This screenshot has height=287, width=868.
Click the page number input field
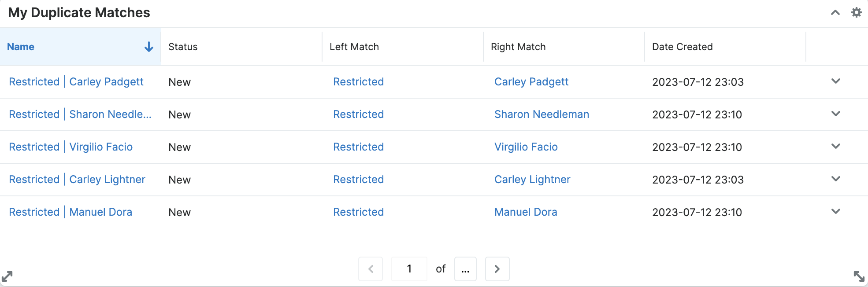[409, 269]
